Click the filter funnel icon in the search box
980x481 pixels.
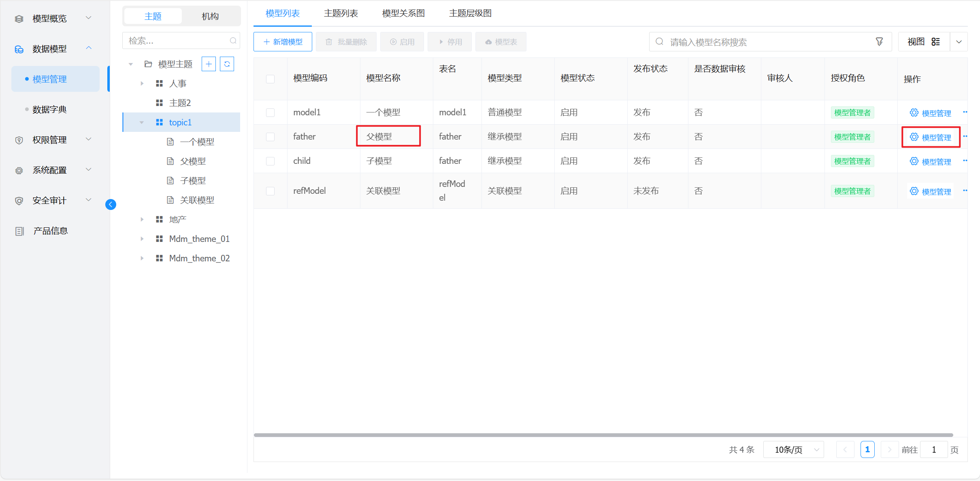879,42
